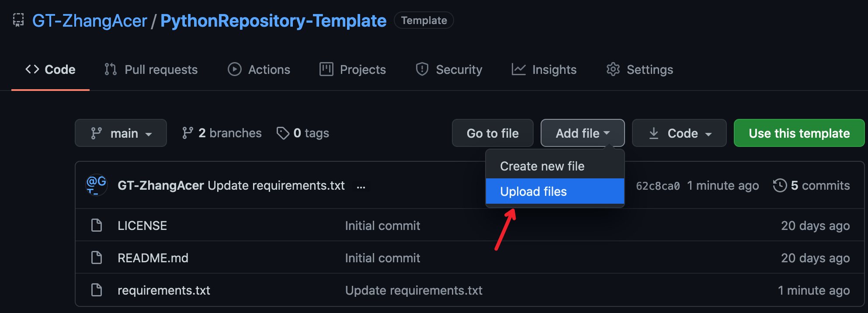
Task: Open the PythonRepository-Template repository link
Action: pyautogui.click(x=274, y=21)
